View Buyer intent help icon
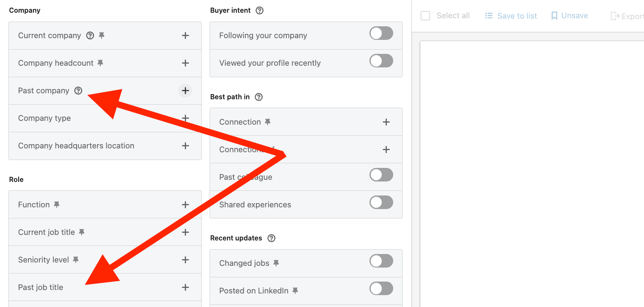 click(259, 10)
